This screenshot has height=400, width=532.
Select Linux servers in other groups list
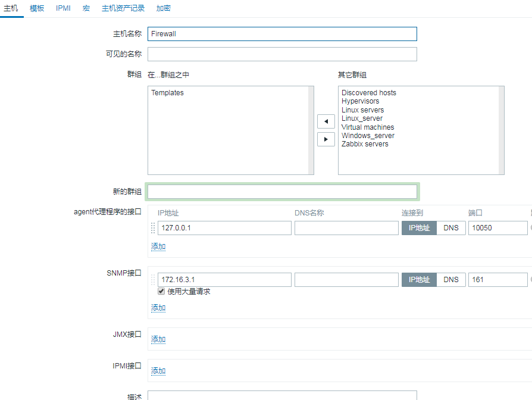point(362,110)
